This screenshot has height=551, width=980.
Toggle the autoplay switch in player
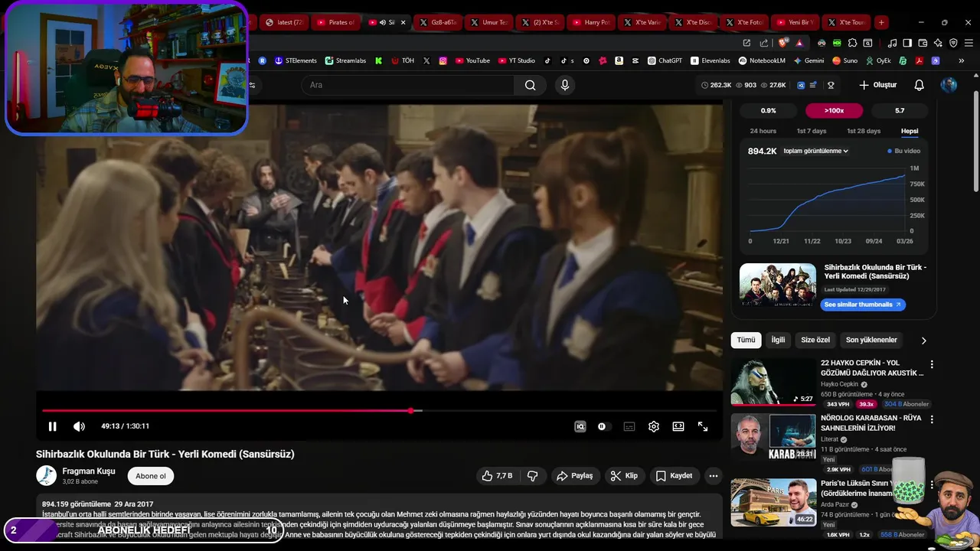coord(603,426)
